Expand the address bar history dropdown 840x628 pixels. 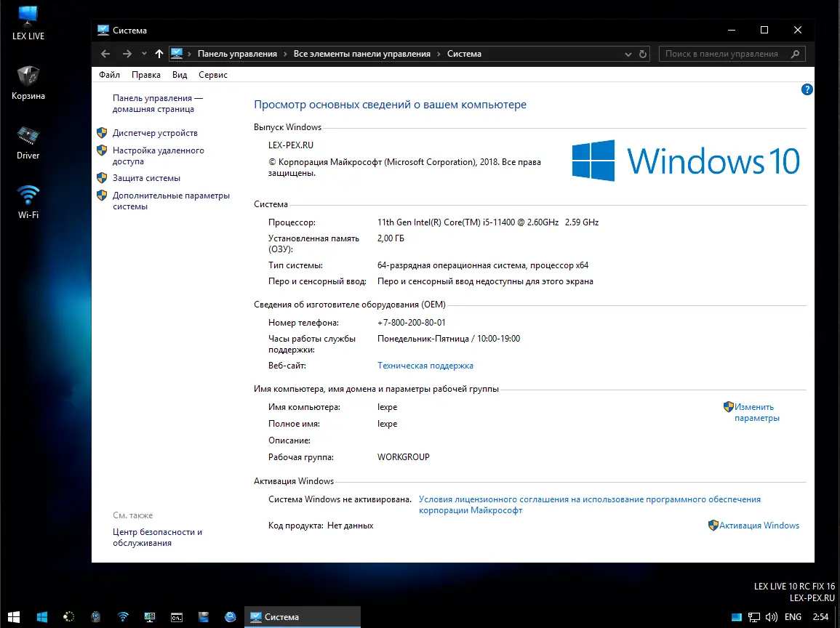(628, 54)
